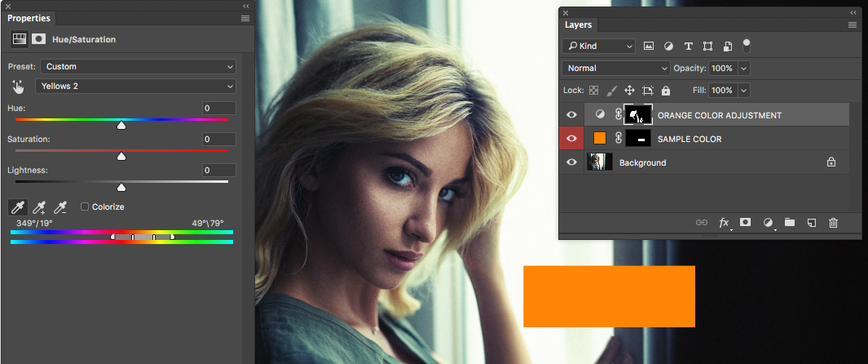The height and width of the screenshot is (364, 868).
Task: Collapse the Layers panel with double arrows
Action: tap(853, 13)
